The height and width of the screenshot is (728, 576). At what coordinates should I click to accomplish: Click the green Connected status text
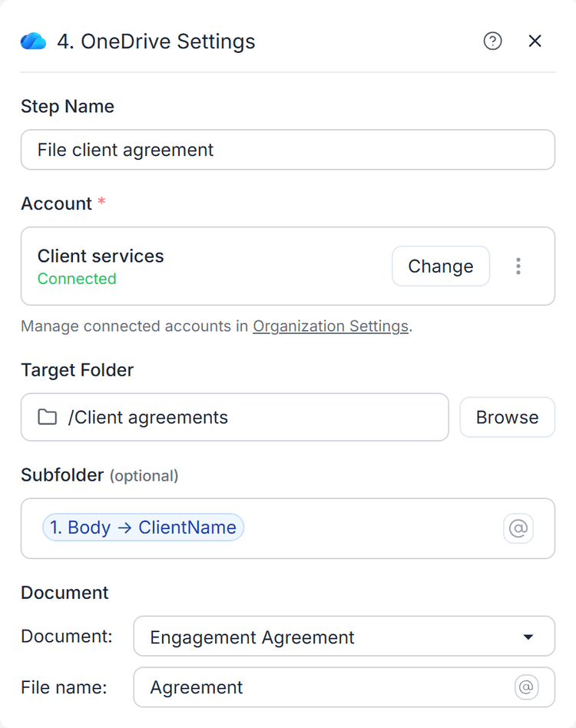(x=77, y=279)
